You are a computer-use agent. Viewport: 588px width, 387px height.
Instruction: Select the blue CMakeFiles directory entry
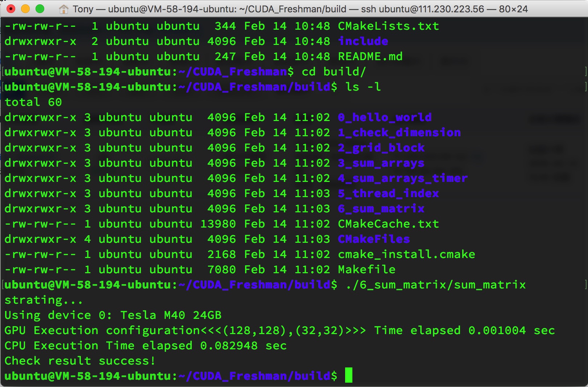pos(373,239)
